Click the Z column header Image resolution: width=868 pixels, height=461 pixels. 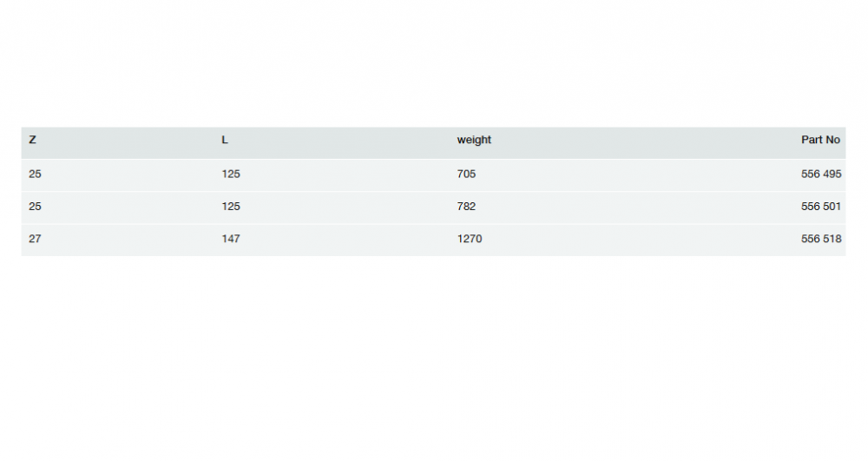click(x=32, y=140)
